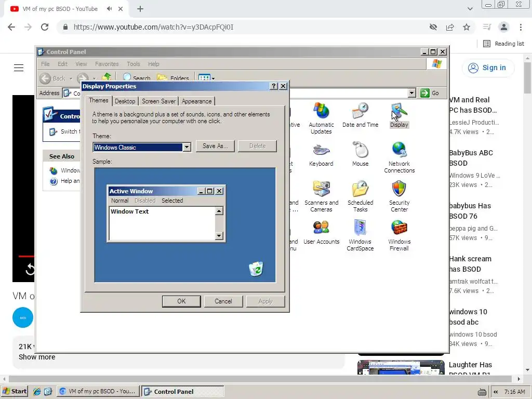This screenshot has width=532, height=399.
Task: Expand hidden system tray icons chevron
Action: coord(496,392)
